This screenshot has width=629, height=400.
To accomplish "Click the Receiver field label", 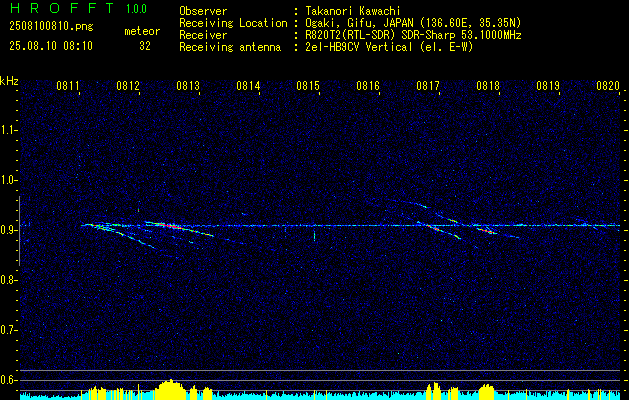I will [x=203, y=35].
